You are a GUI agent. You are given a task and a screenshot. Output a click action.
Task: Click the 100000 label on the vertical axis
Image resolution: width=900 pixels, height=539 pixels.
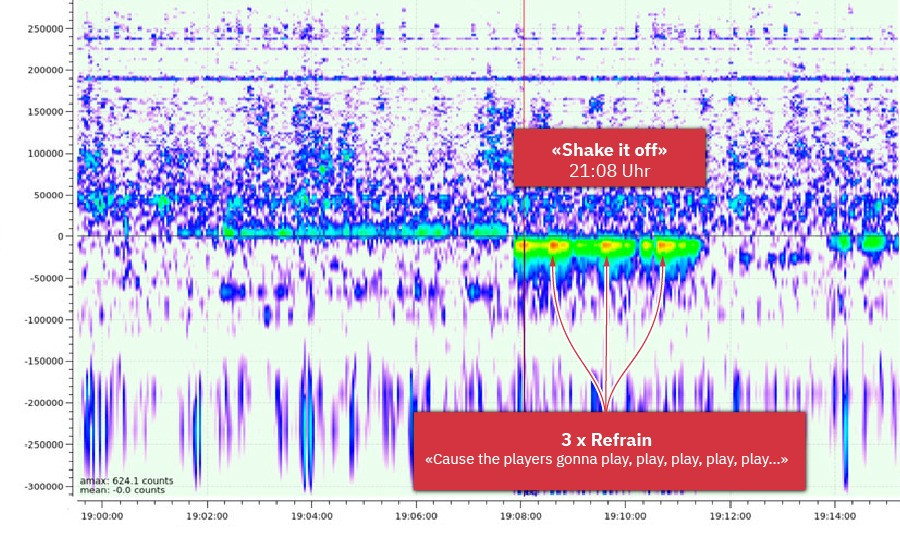pyautogui.click(x=47, y=154)
